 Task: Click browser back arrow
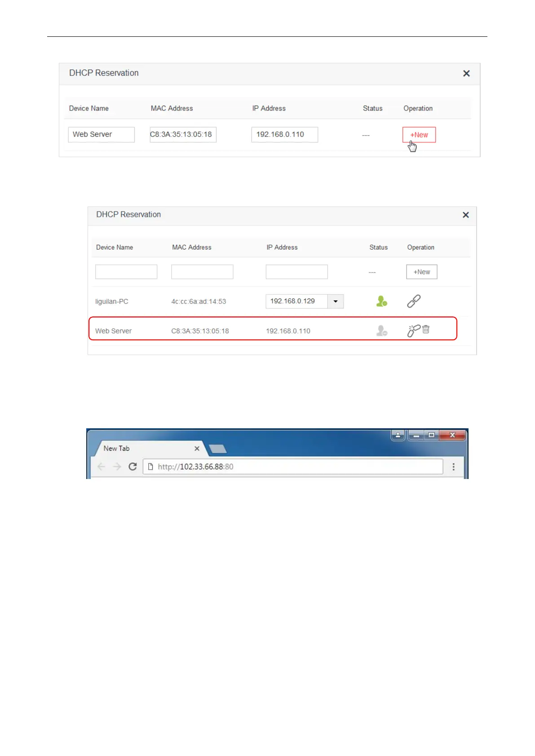click(x=101, y=467)
